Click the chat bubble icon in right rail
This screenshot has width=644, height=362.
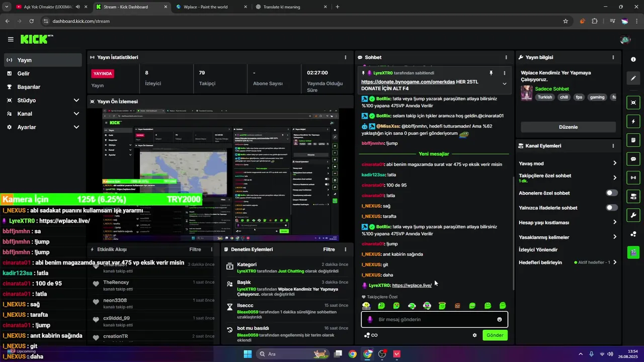pyautogui.click(x=633, y=159)
